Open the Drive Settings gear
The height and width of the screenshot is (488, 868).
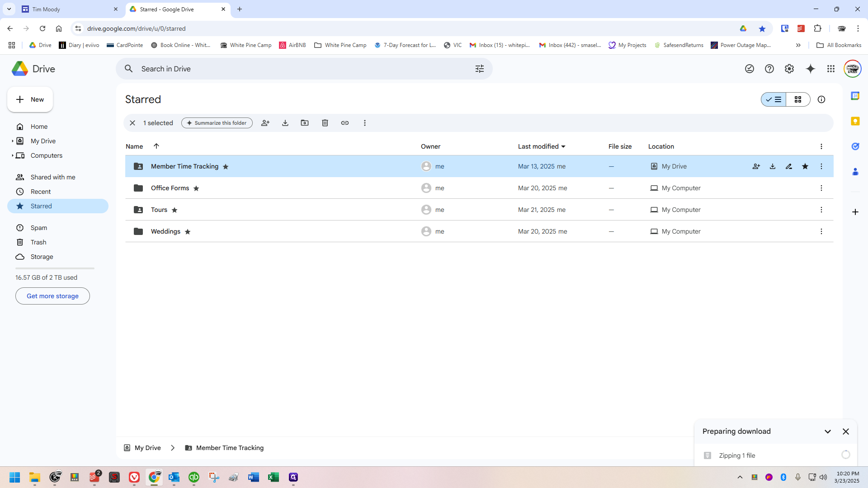click(789, 69)
